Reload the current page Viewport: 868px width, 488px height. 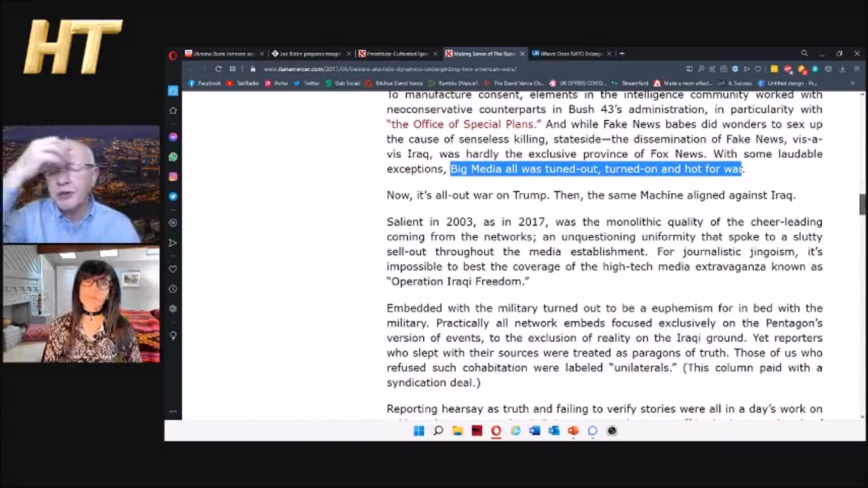click(x=218, y=68)
